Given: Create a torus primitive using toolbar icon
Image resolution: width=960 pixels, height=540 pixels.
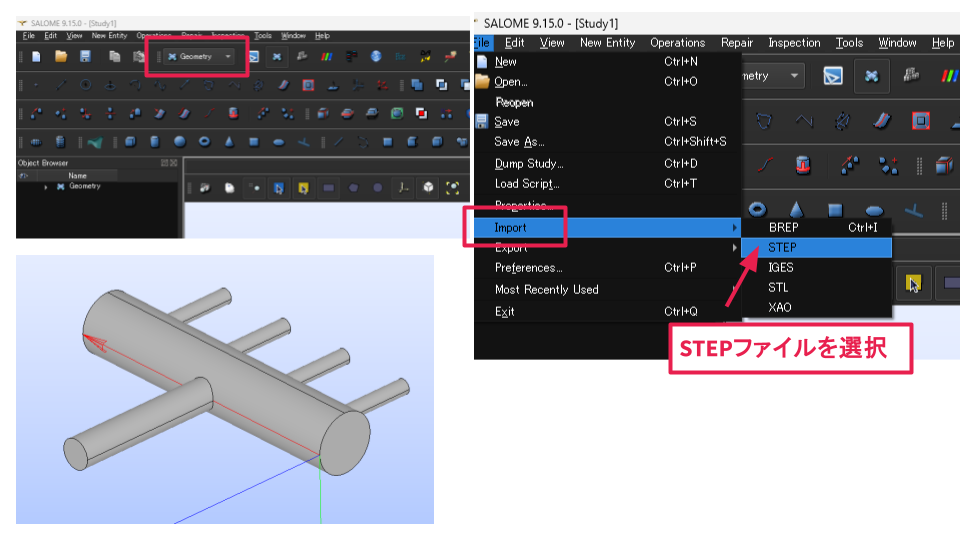Looking at the screenshot, I should click(205, 142).
